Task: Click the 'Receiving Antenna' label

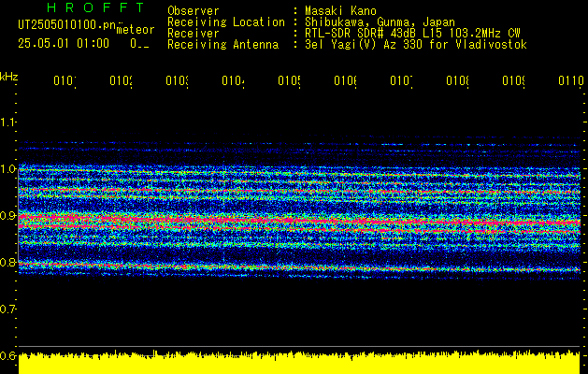Action: (x=223, y=45)
